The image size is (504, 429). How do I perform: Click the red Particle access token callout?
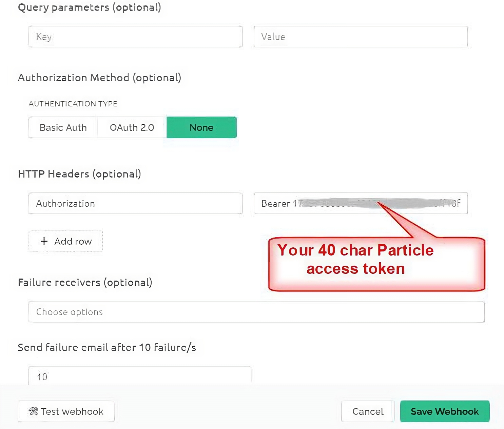[x=376, y=264]
